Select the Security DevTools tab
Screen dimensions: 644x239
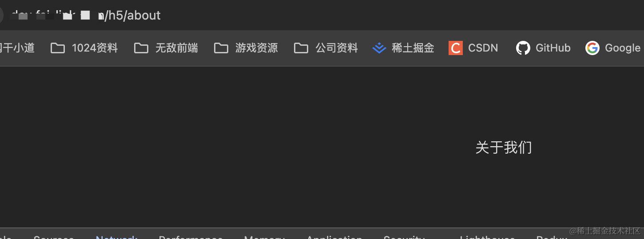404,237
